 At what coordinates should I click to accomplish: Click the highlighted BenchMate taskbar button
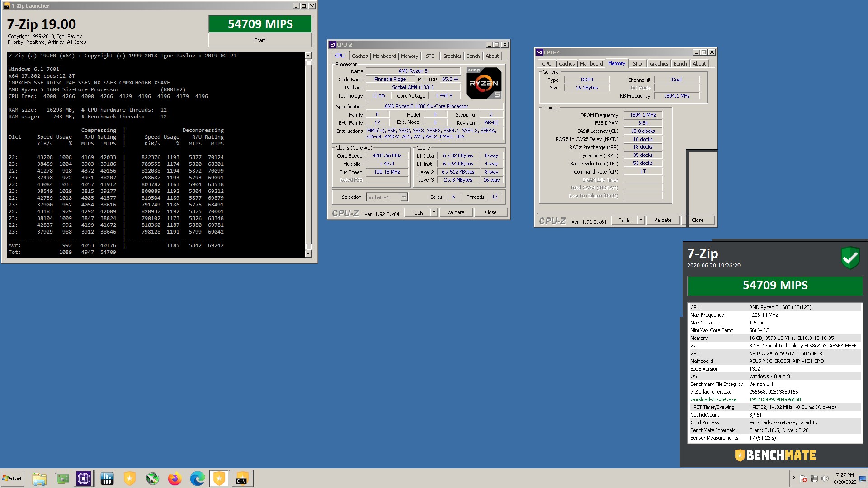pyautogui.click(x=219, y=479)
